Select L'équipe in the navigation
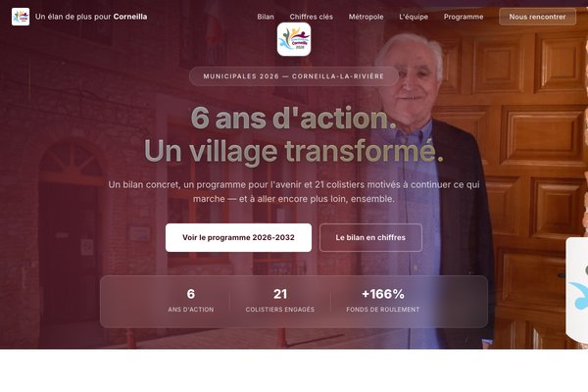The image size is (588, 392). pyautogui.click(x=414, y=17)
